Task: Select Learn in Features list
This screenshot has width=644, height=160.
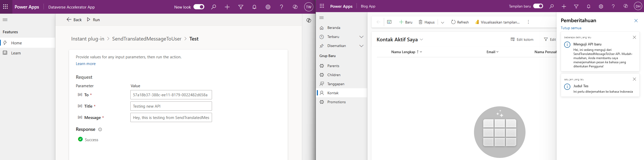Action: point(28,53)
